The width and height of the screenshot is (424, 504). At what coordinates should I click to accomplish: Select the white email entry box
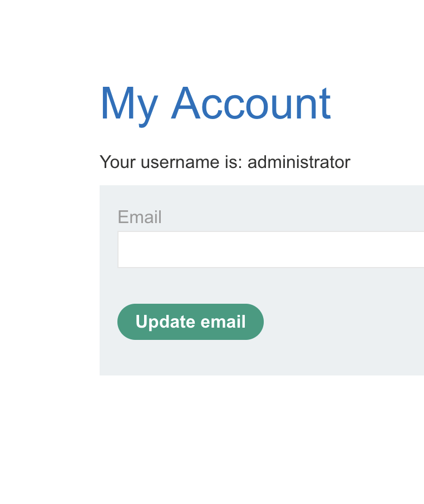(x=270, y=250)
